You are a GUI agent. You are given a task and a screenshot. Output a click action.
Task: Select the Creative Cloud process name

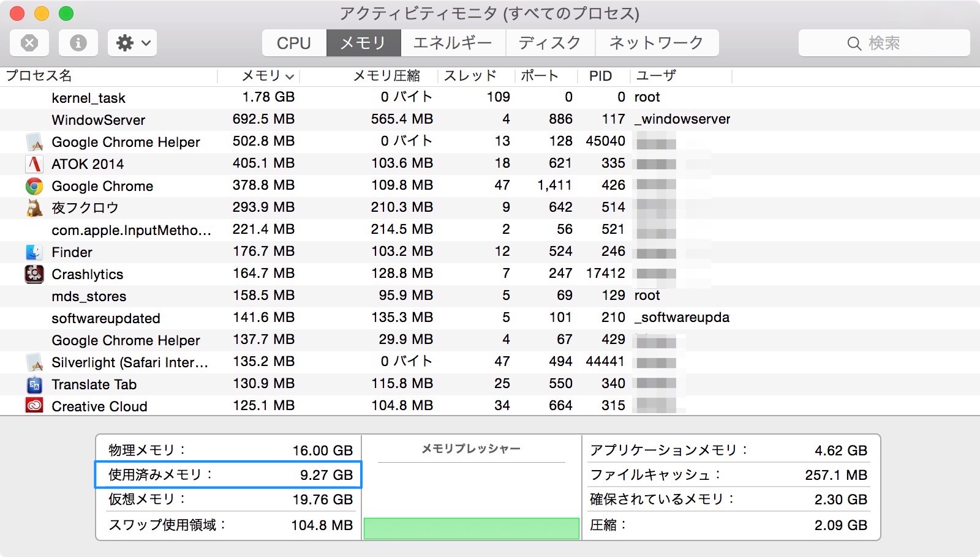tap(99, 406)
